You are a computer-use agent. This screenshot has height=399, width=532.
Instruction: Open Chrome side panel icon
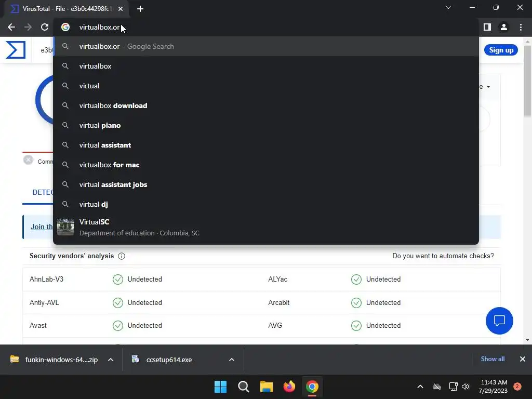[x=487, y=27]
